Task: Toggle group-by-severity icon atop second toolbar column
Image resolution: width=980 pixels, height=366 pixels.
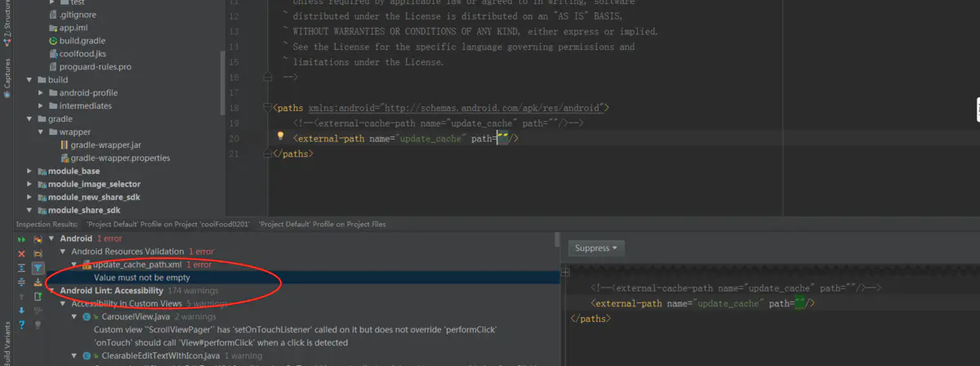Action: pyautogui.click(x=38, y=239)
